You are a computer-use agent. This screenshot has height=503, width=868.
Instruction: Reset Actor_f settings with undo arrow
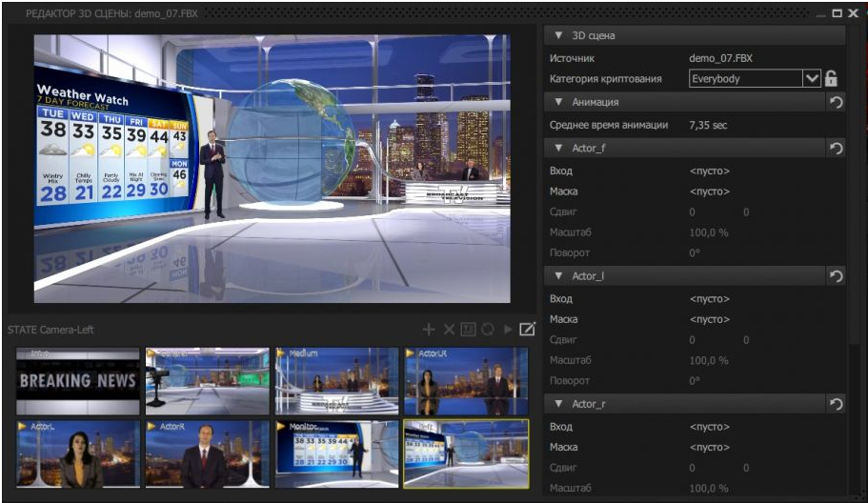coord(836,148)
